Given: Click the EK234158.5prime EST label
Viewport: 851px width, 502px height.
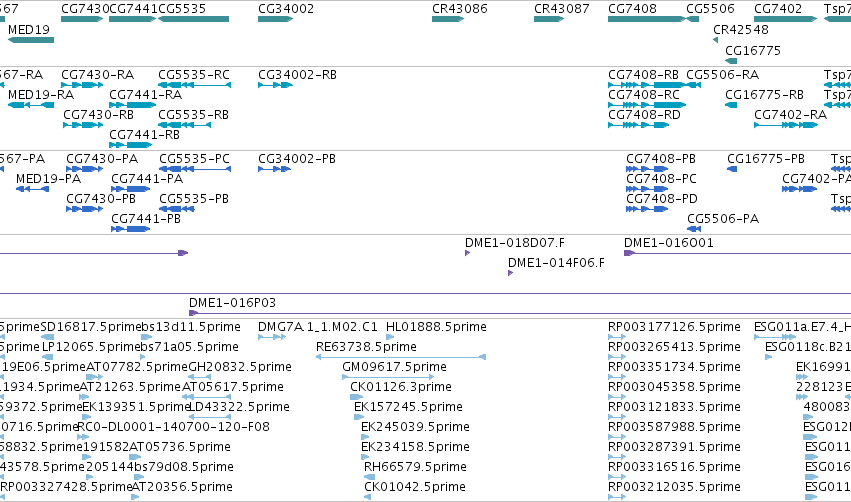Looking at the screenshot, I should 415,447.
